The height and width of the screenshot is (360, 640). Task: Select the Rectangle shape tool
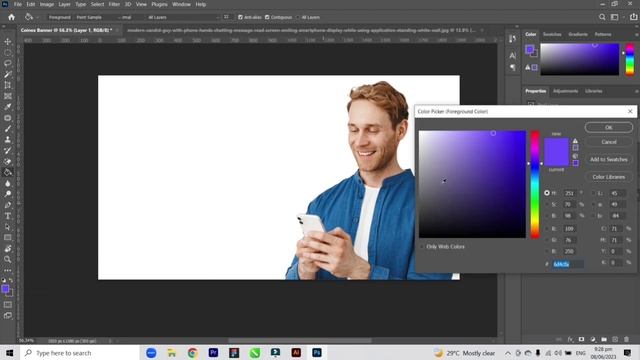(x=8, y=238)
